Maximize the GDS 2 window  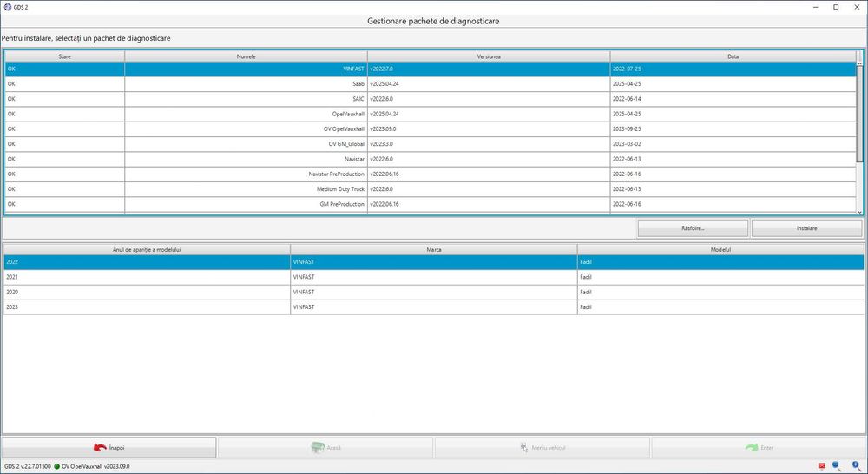(836, 7)
